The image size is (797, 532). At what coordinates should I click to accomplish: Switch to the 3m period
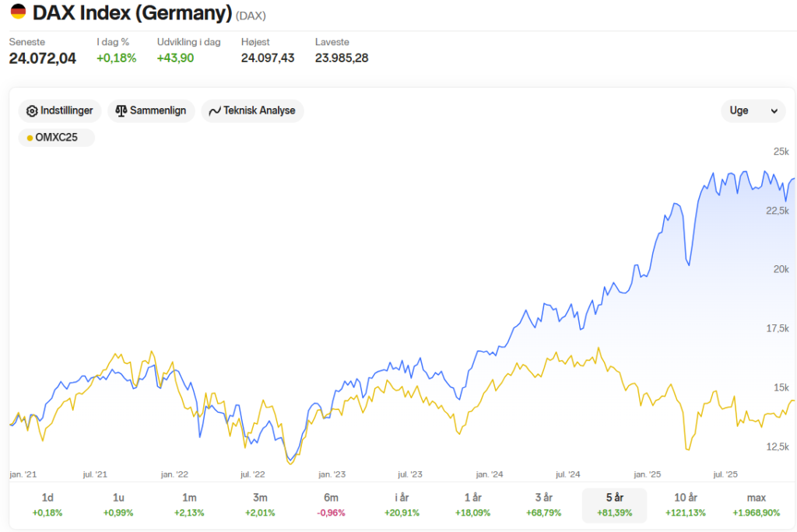[x=260, y=505]
